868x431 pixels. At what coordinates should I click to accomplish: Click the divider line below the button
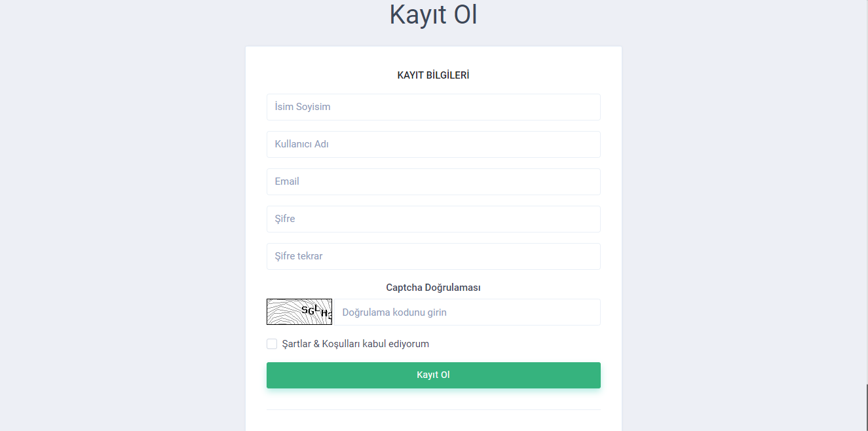click(x=433, y=409)
